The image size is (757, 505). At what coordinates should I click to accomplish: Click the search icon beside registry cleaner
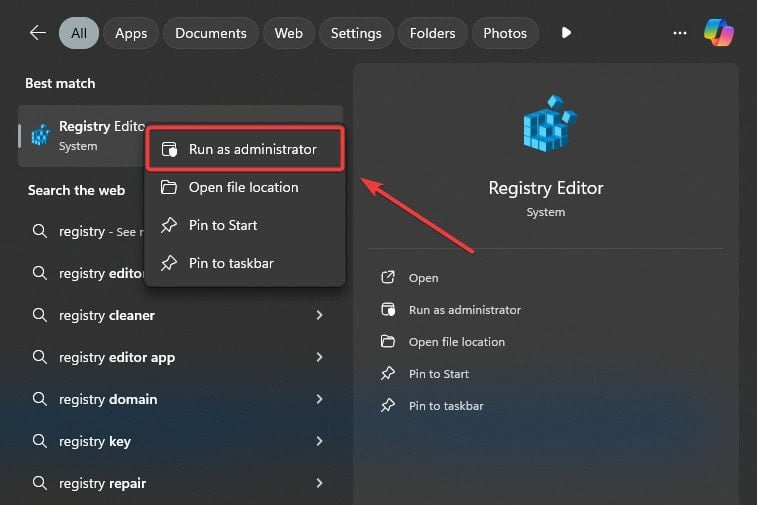[40, 315]
